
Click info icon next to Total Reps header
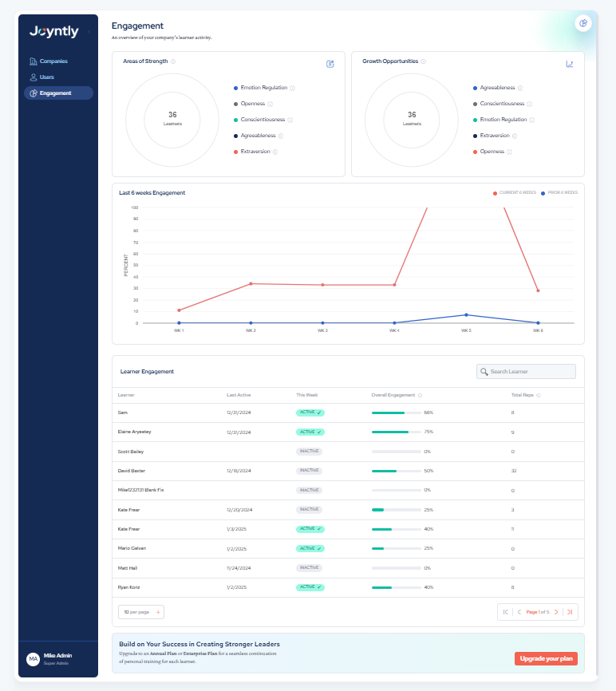[x=540, y=395]
